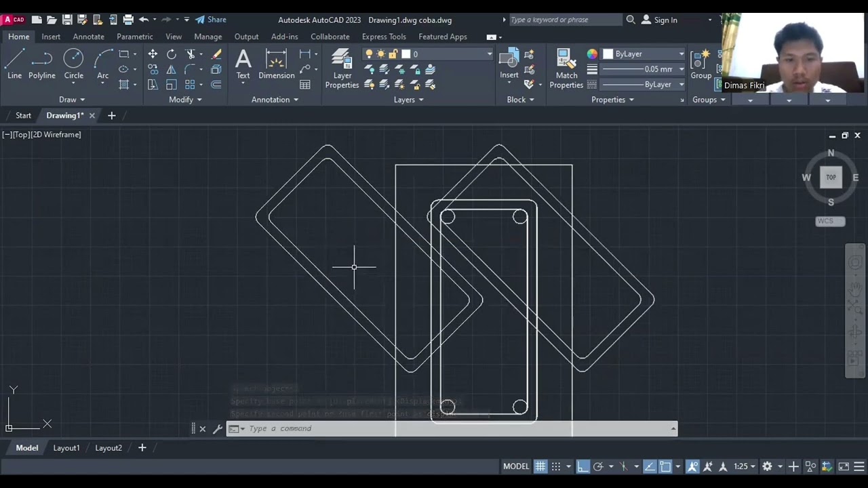Toggle 2D Object Snap
Screen dimensions: 868x488
[x=665, y=466]
